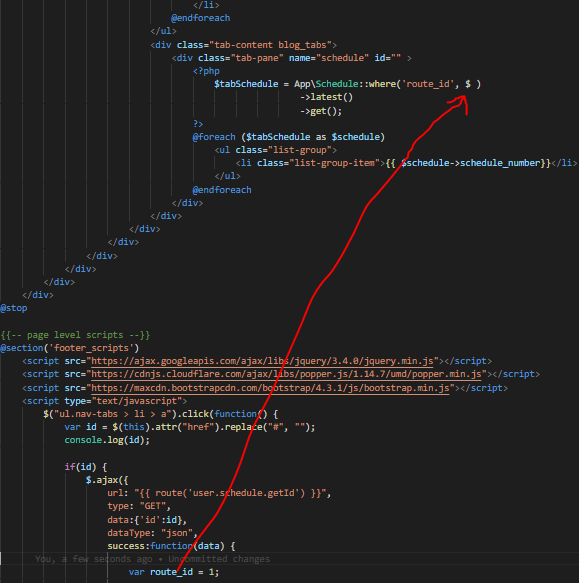
Task: Click the 'var route_id = 1;' statement
Action: tap(174, 572)
